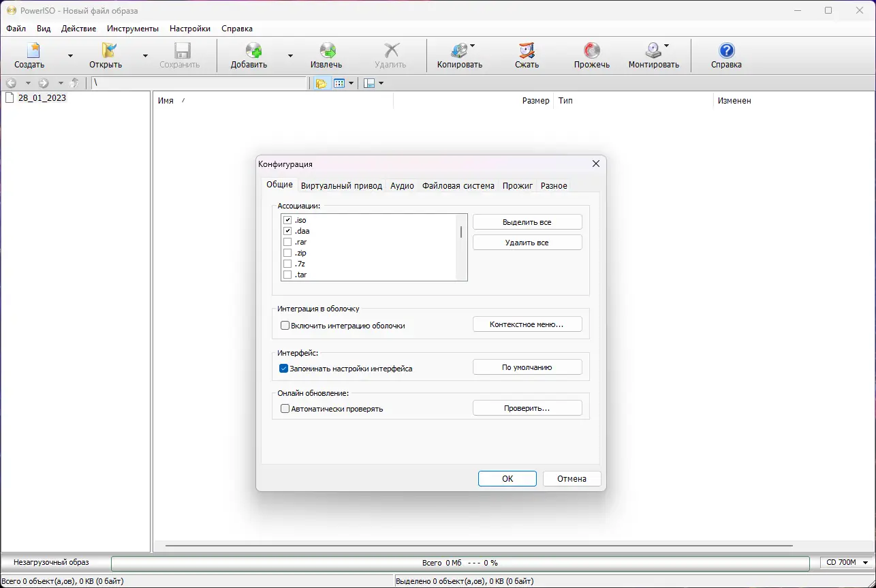This screenshot has height=588, width=876.
Task: Click the Извлечь (Extract) toolbar icon
Action: pyautogui.click(x=327, y=50)
